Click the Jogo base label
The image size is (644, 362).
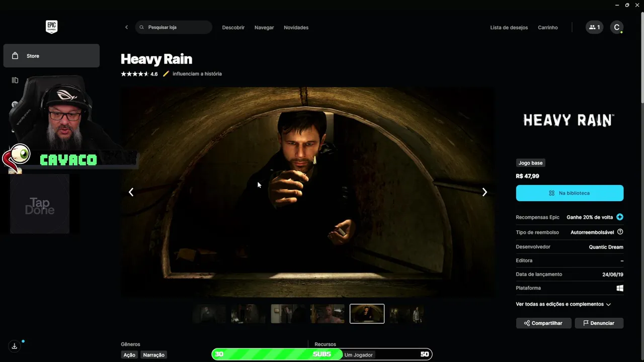(x=531, y=163)
